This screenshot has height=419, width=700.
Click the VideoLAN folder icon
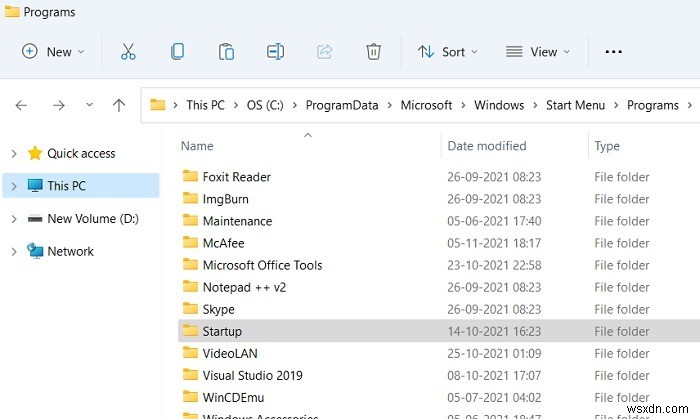[x=190, y=353]
